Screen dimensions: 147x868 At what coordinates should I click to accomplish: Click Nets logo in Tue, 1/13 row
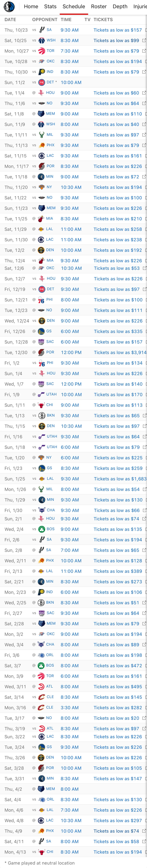41,415
